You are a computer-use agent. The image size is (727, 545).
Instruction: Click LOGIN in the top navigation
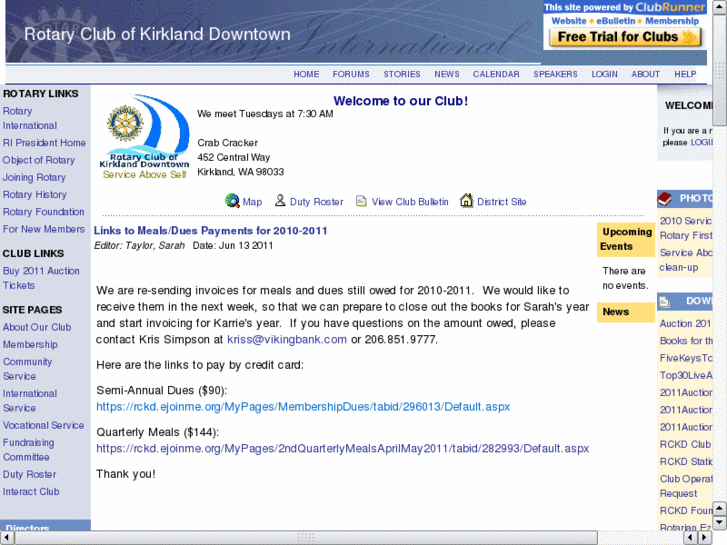pyautogui.click(x=604, y=74)
